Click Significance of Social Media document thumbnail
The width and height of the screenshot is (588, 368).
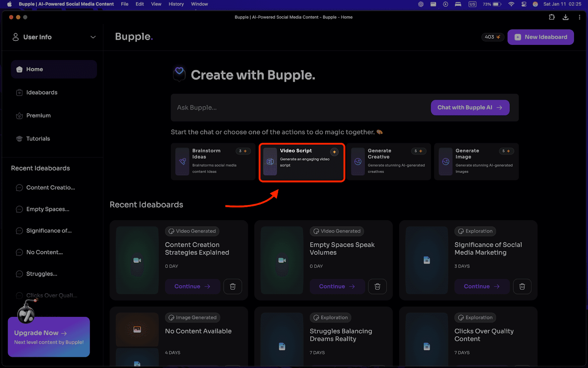click(427, 260)
